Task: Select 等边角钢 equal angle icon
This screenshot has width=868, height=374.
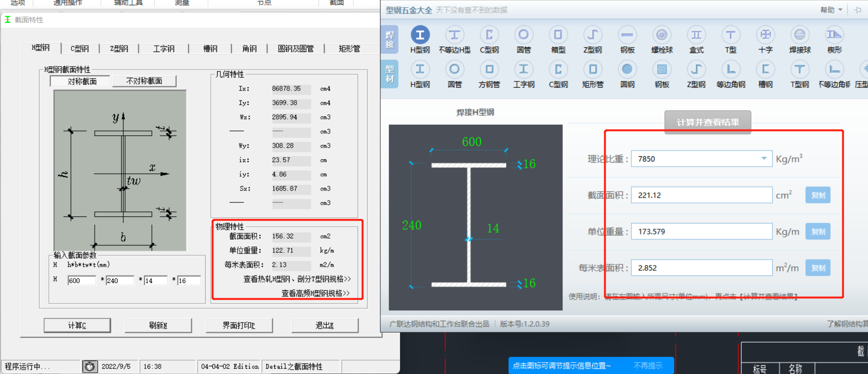Action: pos(730,70)
